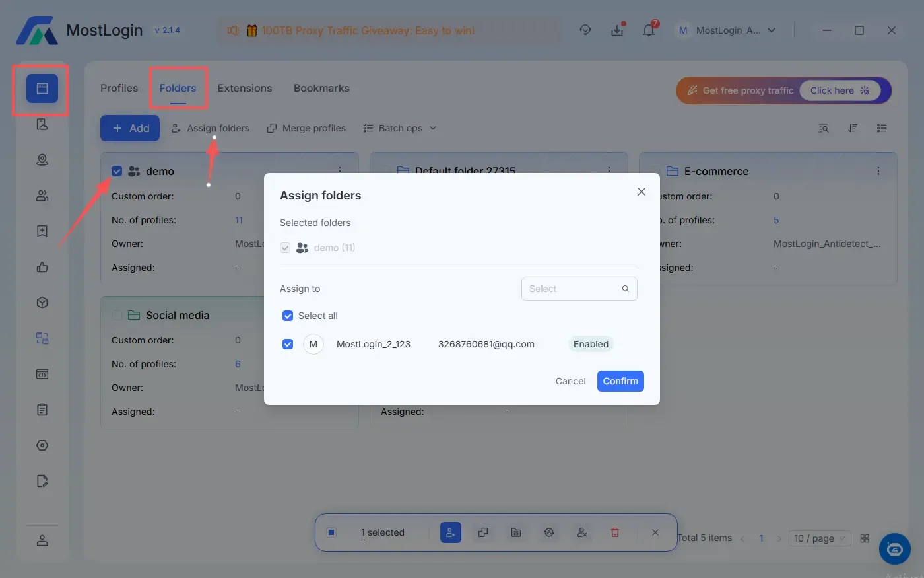The image size is (924, 578).
Task: Click the E-commerce profile count 5
Action: click(776, 220)
